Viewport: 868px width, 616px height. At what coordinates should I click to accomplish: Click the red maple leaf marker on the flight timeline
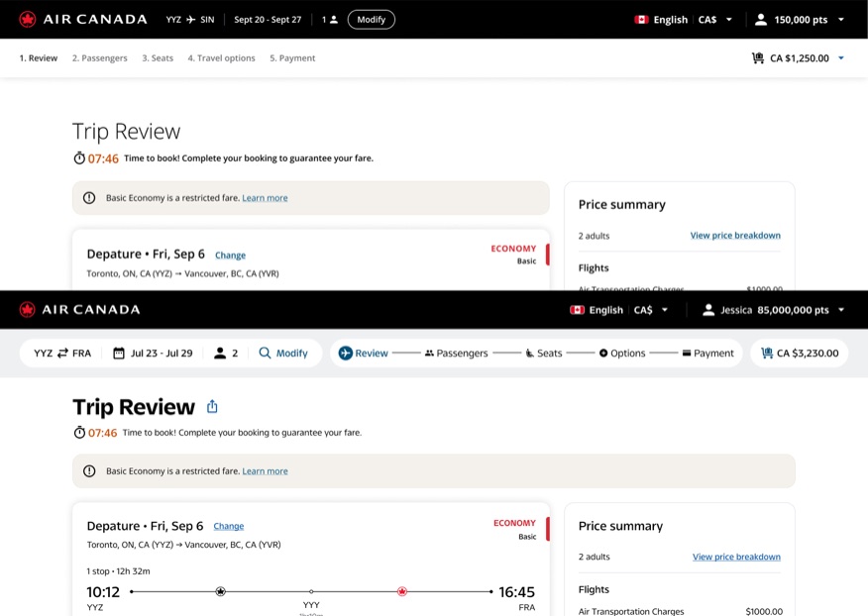coord(402,591)
